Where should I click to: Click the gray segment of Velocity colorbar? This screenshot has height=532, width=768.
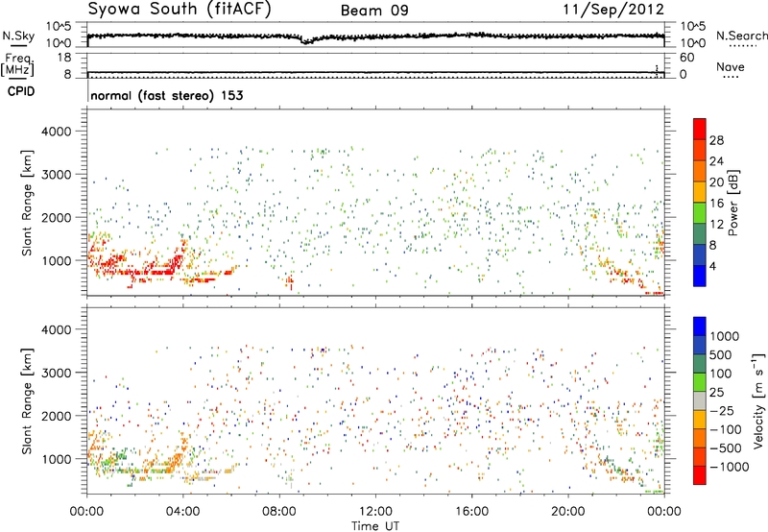700,400
